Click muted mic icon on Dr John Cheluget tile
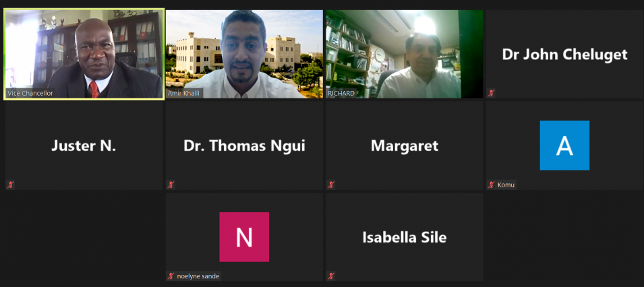 (491, 93)
